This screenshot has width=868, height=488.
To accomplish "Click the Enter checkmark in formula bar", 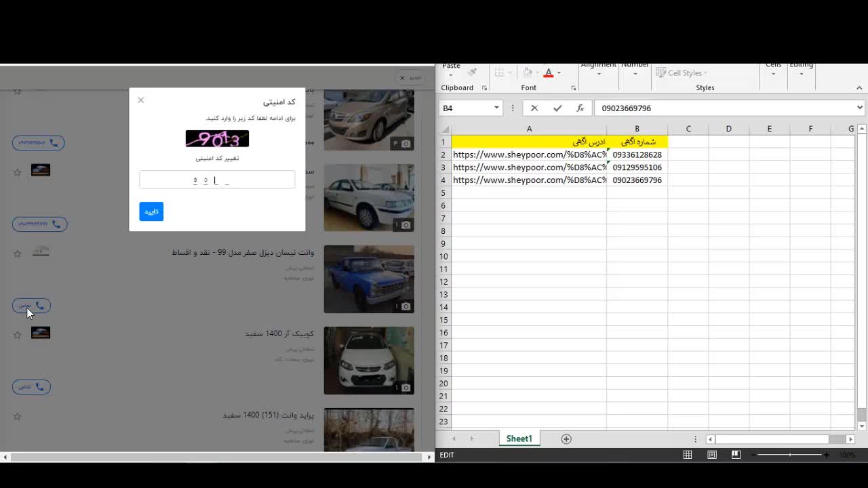I will coord(557,108).
